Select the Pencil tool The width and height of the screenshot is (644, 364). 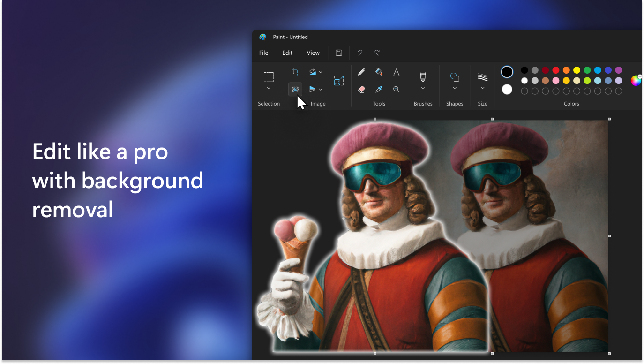pyautogui.click(x=361, y=71)
